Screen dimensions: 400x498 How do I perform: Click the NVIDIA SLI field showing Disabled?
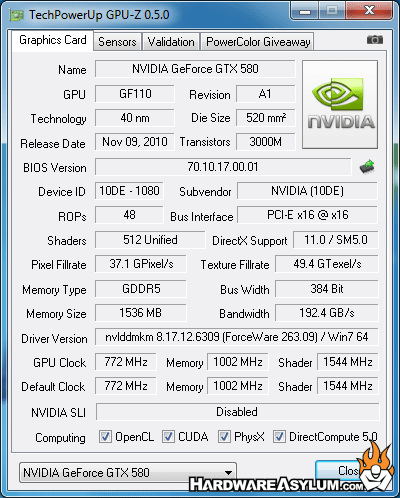pos(237,412)
